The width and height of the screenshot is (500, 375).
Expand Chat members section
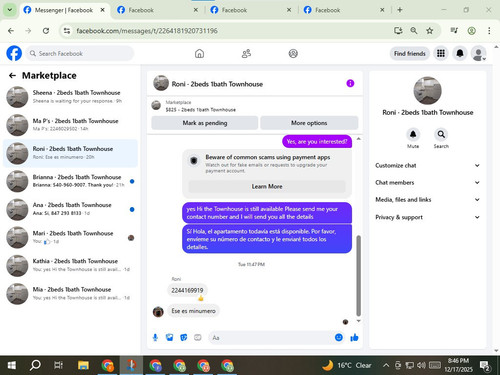pos(428,182)
